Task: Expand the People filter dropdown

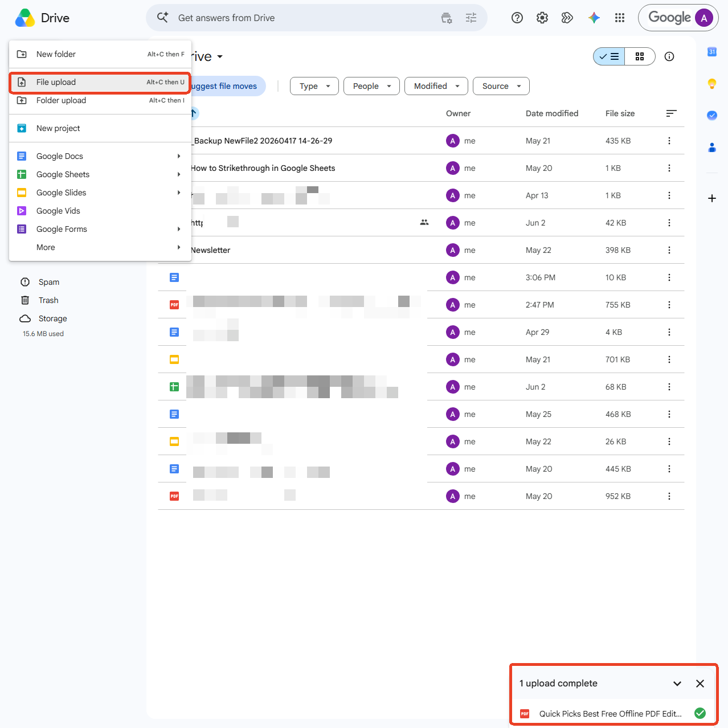Action: (x=371, y=86)
